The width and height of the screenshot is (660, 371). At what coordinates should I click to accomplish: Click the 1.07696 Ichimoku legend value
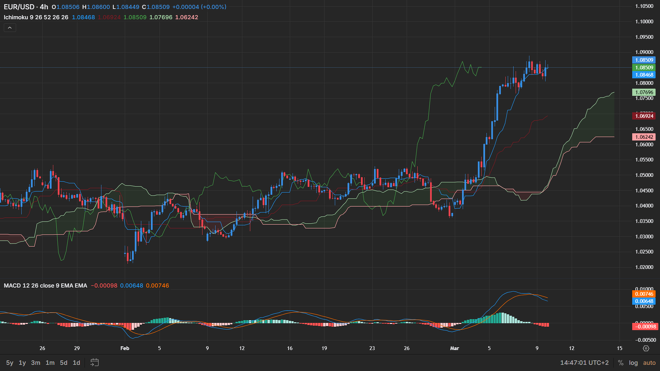coord(161,17)
